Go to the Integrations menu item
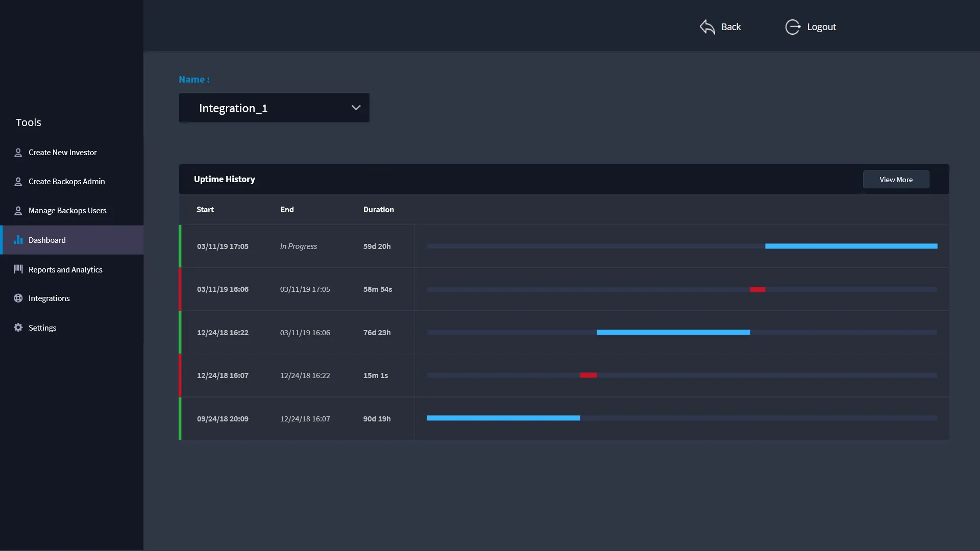The image size is (980, 551). point(49,298)
